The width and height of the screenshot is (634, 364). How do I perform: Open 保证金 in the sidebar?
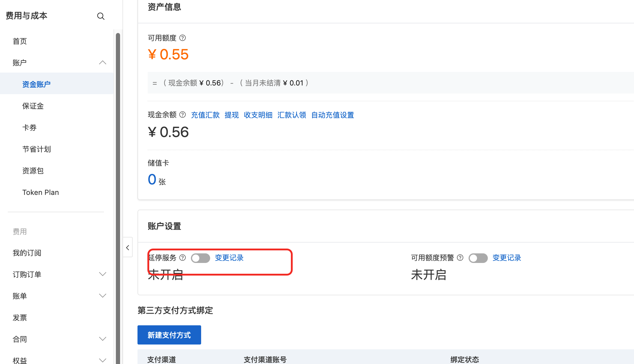[x=33, y=106]
